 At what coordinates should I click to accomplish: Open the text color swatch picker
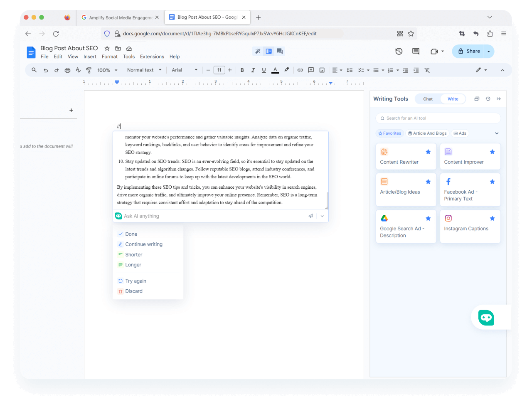pos(275,70)
